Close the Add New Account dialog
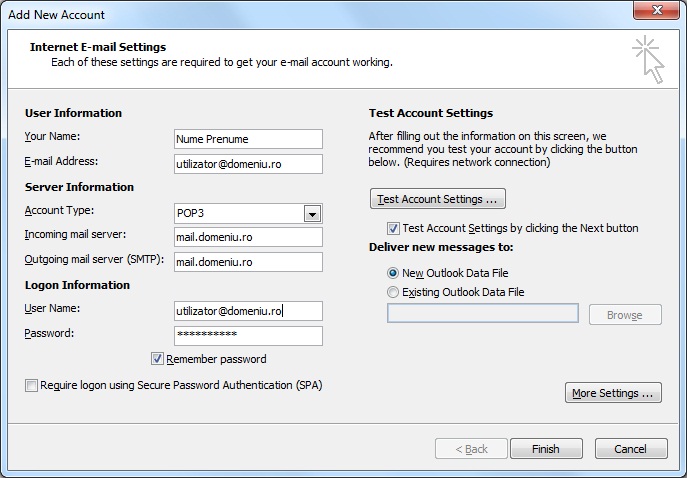This screenshot has width=687, height=478. [x=656, y=10]
